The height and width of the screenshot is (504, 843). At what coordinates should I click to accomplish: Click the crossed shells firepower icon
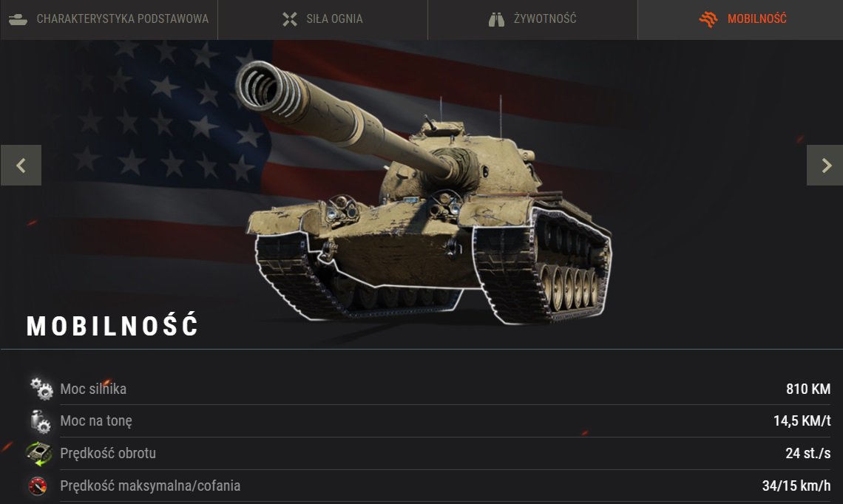290,19
